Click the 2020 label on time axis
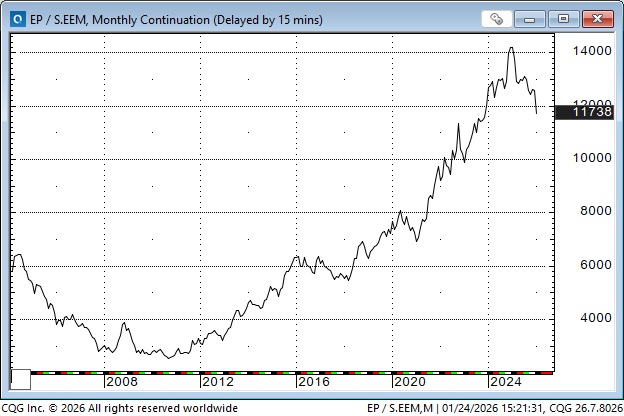Screen dimensions: 624x416 click(409, 382)
